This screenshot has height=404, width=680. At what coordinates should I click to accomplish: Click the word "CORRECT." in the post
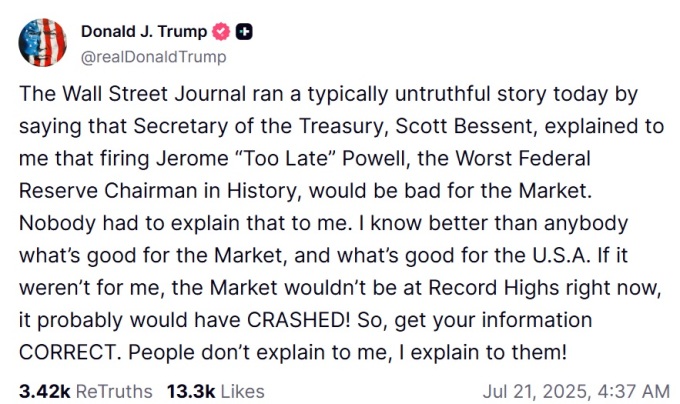(70, 352)
